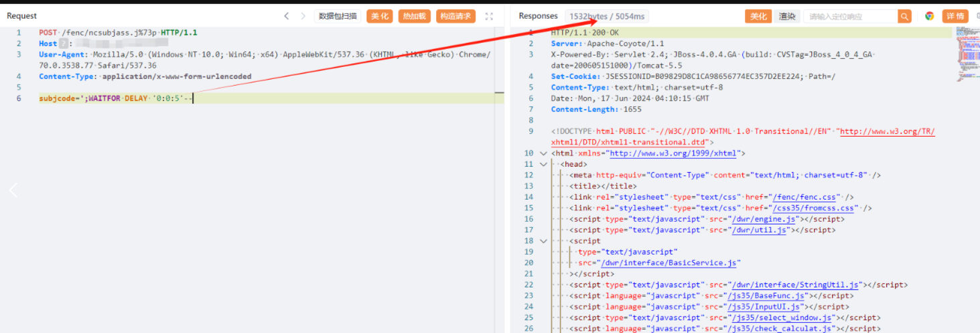Focus the 请输入定位响应 search field
The image size is (980, 333).
[849, 17]
